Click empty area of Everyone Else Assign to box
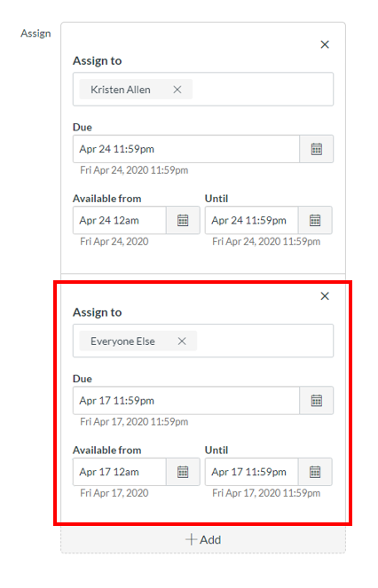 (x=264, y=341)
